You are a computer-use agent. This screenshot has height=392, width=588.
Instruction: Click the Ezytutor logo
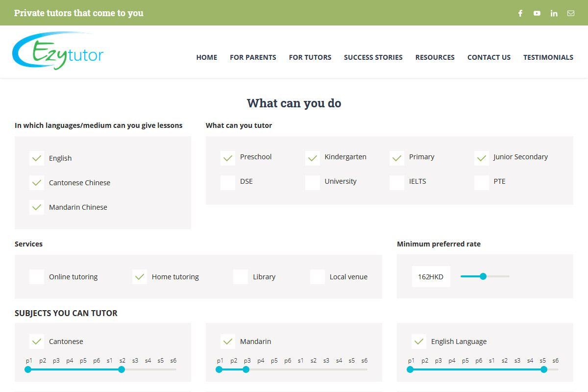(58, 51)
